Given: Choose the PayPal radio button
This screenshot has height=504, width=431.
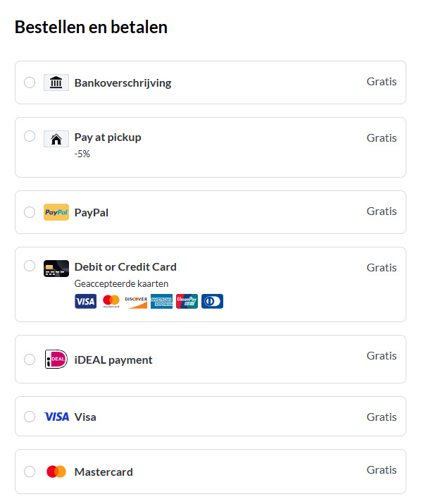Looking at the screenshot, I should click(x=30, y=212).
